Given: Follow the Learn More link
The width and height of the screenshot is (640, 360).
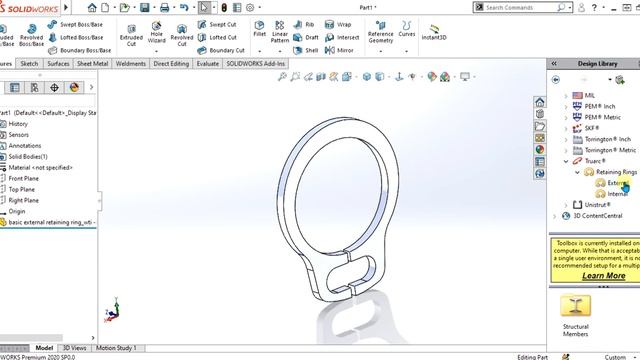Looking at the screenshot, I should [603, 276].
